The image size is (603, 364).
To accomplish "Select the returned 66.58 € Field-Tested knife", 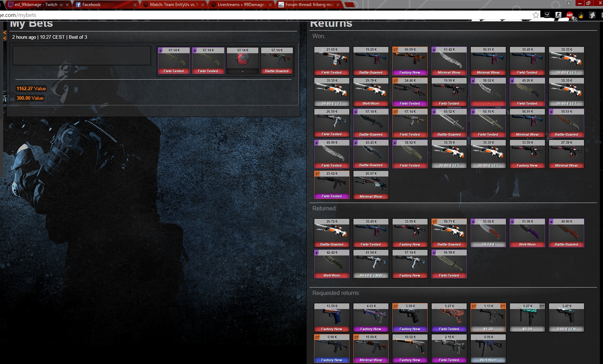I will click(x=449, y=264).
